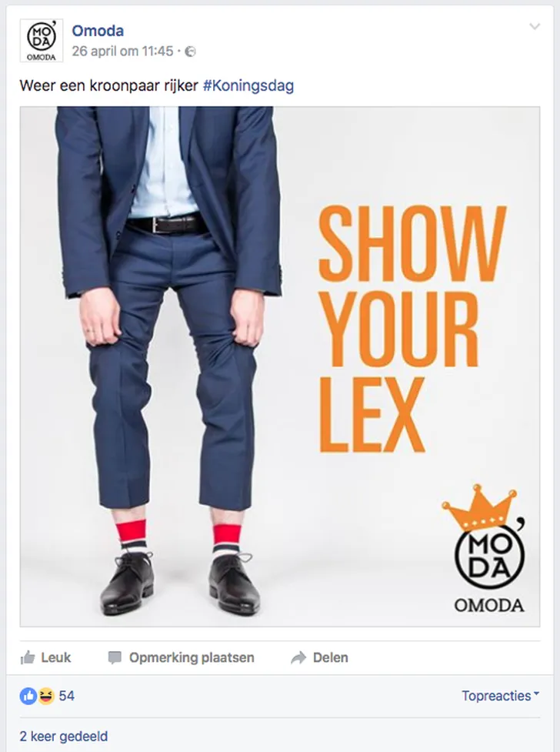The width and height of the screenshot is (560, 752).
Task: Click the public globe privacy icon
Action: [x=190, y=52]
